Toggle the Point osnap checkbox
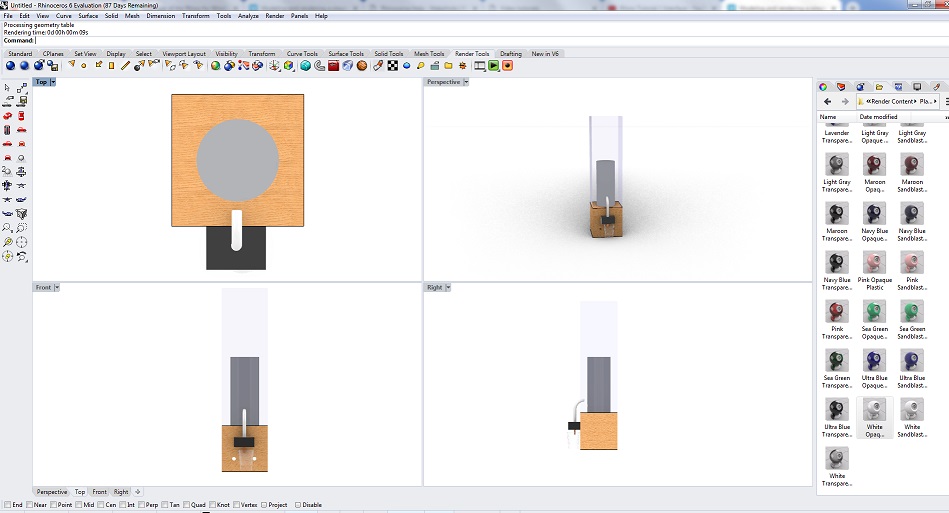 click(x=53, y=505)
